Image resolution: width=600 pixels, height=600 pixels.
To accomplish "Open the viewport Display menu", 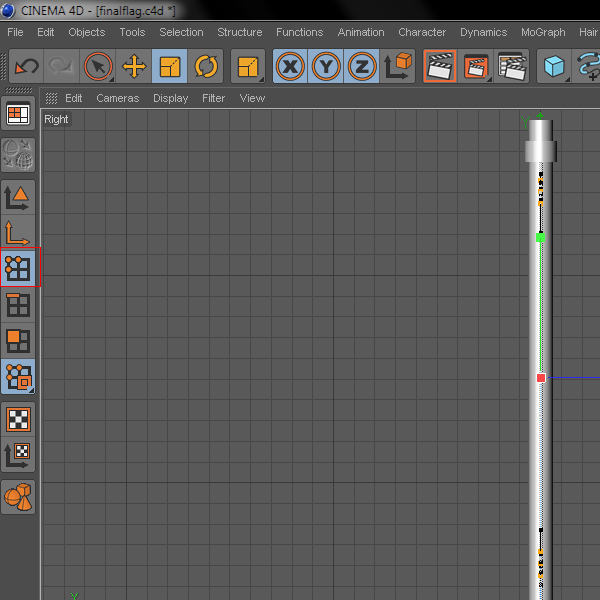I will (171, 98).
